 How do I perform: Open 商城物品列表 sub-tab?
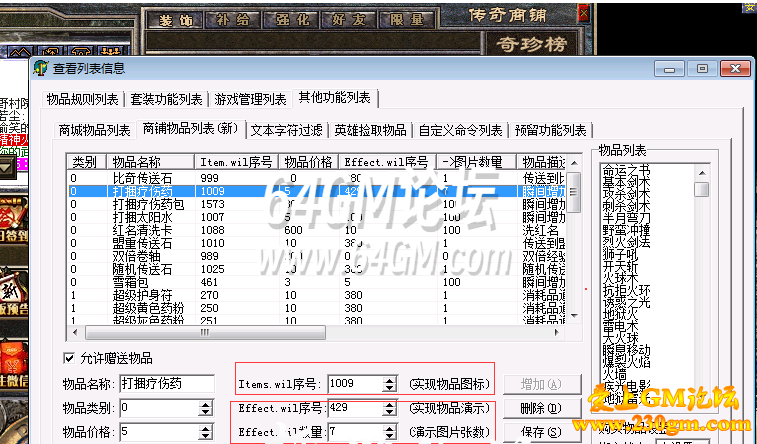point(94,130)
